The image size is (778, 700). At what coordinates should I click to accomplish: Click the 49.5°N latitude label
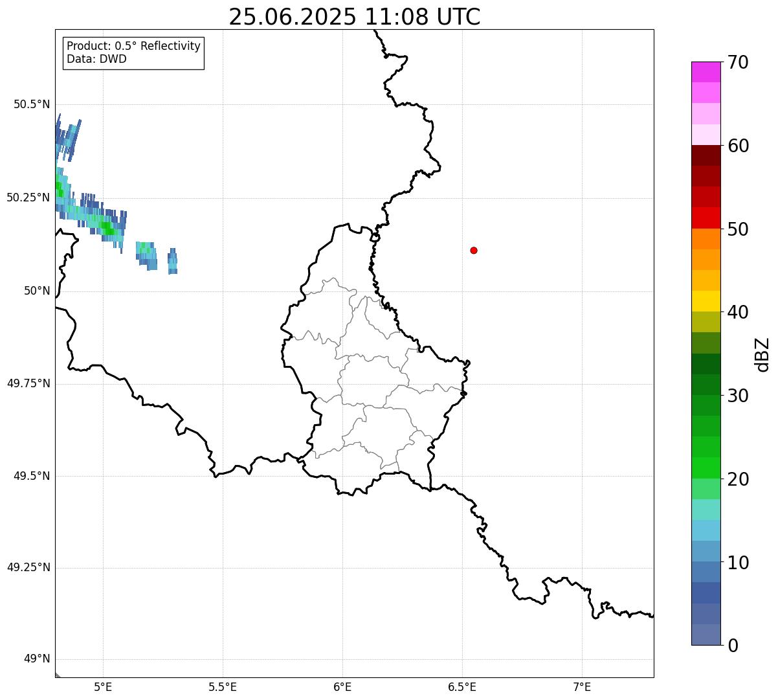coord(32,476)
